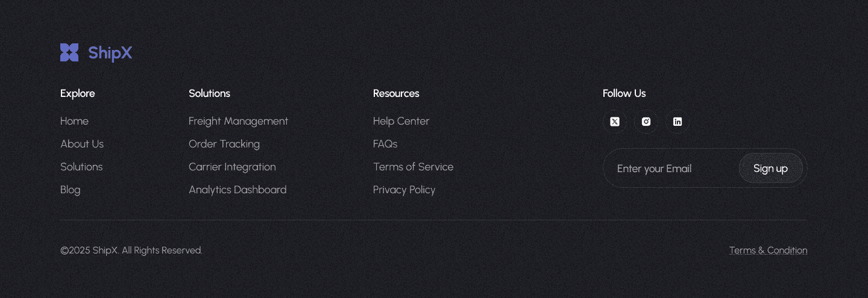This screenshot has height=298, width=868.
Task: View the FAQs link
Action: (x=385, y=144)
